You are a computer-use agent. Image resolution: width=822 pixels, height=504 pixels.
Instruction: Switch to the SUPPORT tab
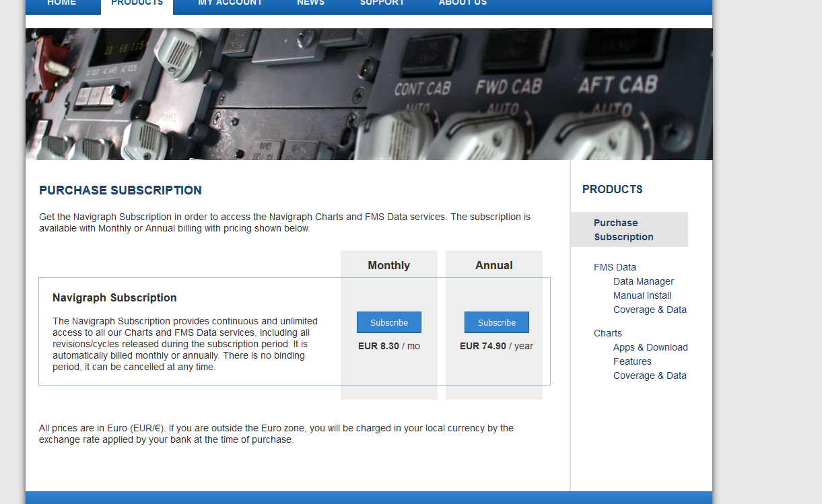click(x=382, y=3)
